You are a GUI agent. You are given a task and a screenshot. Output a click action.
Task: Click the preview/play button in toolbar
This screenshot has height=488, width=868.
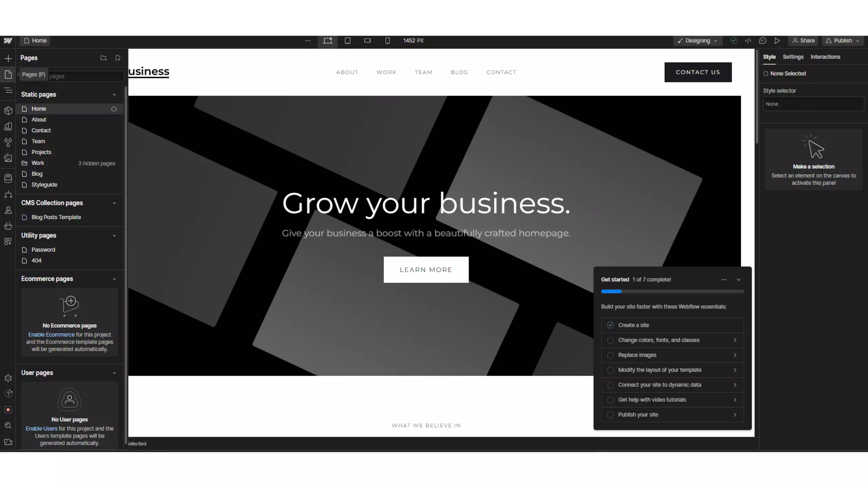(x=777, y=41)
